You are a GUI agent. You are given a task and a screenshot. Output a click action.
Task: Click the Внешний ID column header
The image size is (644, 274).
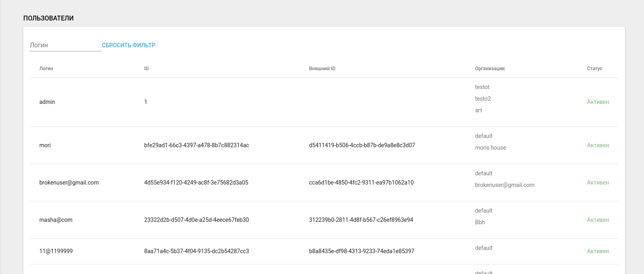322,69
